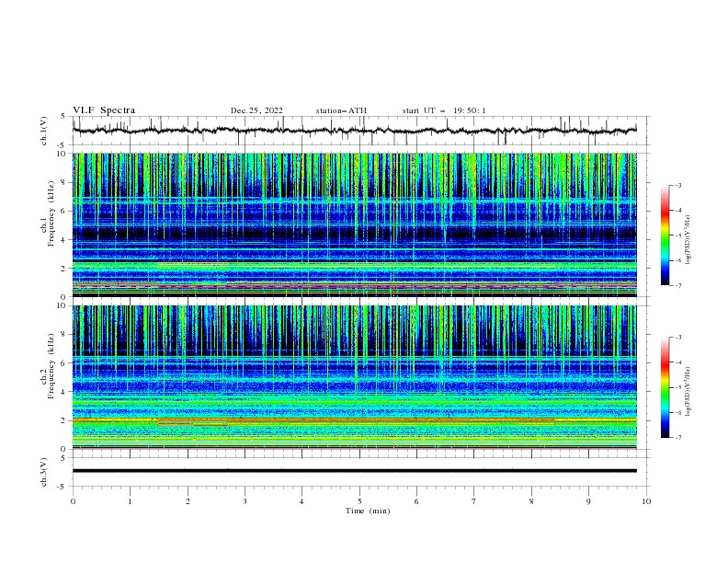Click the "ch.3(V)" waveform axis label
Viewport: 728px width, 563px height.
[44, 472]
